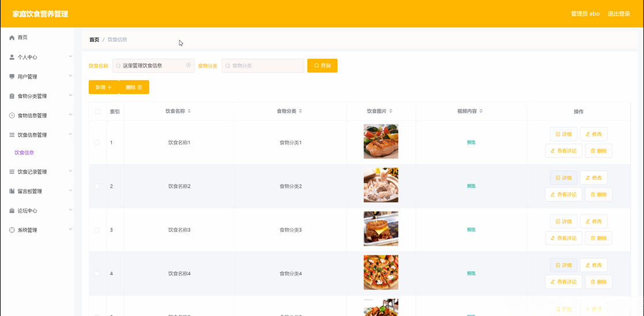Screen dimensions: 644x316
Task: Sort by 视频内容 column arrows
Action: (x=481, y=111)
